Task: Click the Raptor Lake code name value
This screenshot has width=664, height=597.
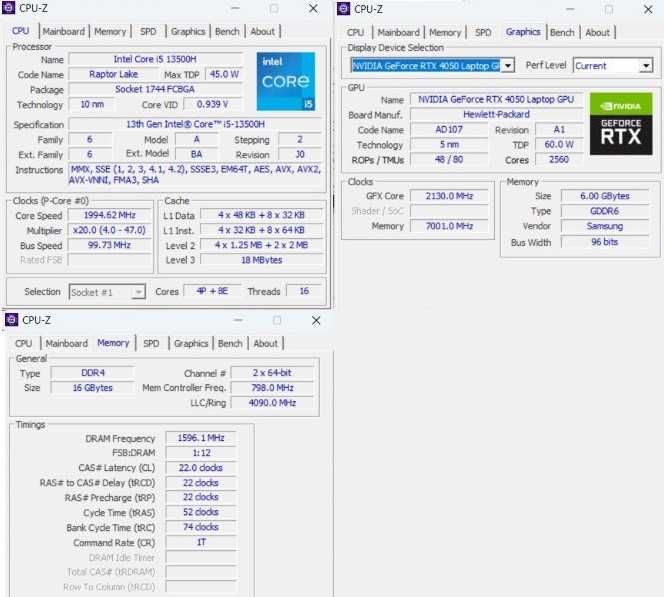Action: pos(113,74)
